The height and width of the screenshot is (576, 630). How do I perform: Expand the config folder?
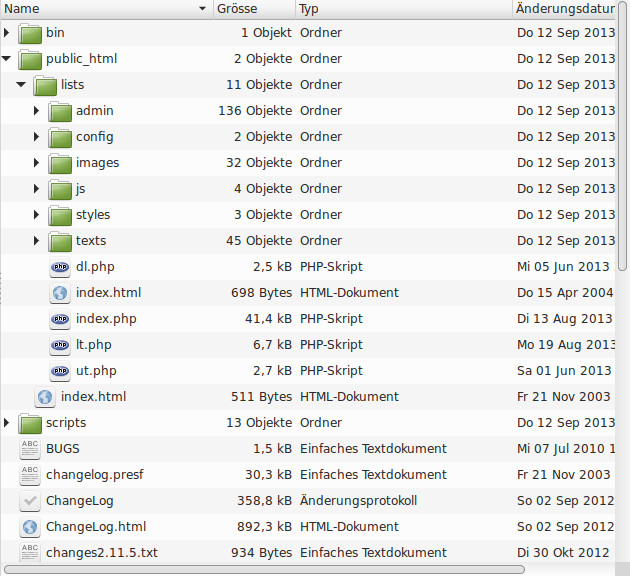point(37,137)
